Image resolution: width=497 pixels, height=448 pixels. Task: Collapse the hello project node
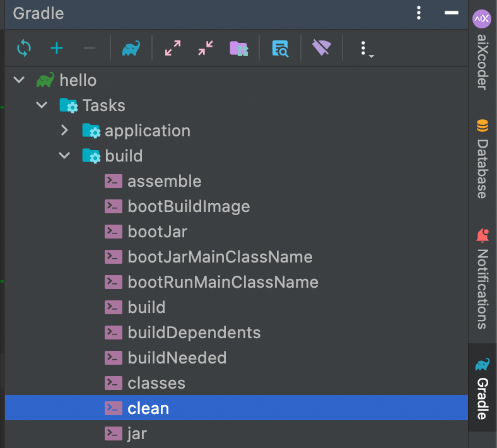(19, 80)
